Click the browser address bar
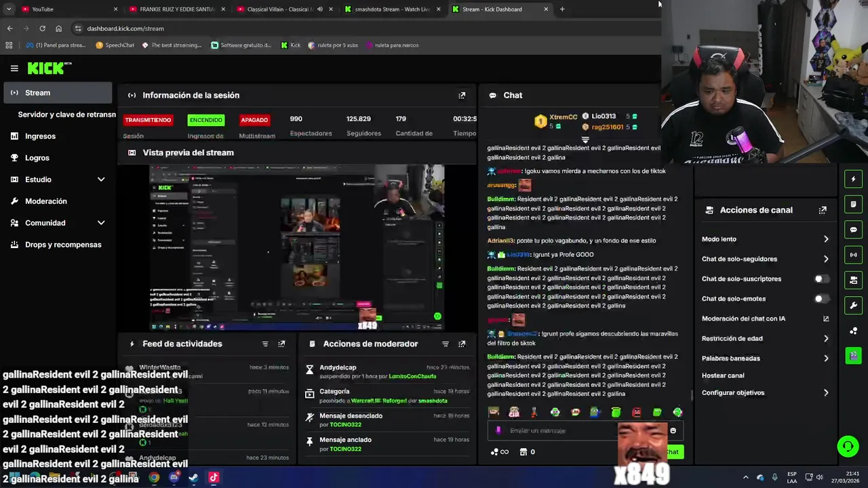This screenshot has height=488, width=868. [x=366, y=28]
